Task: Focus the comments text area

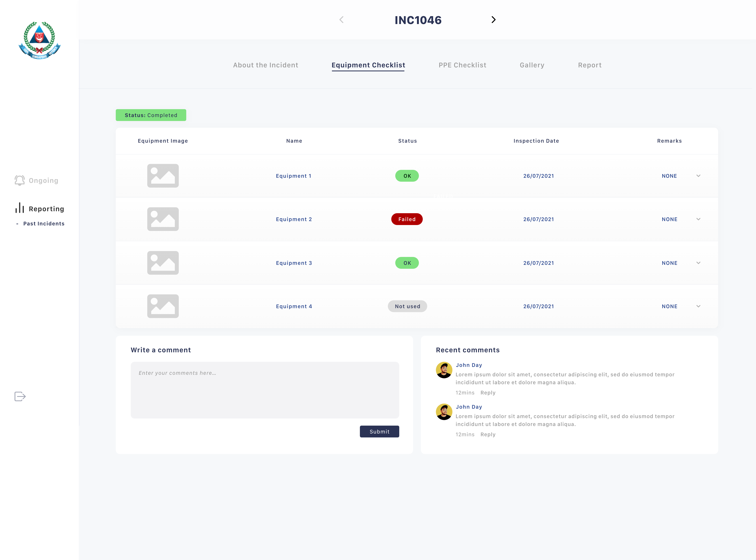Action: click(x=265, y=390)
